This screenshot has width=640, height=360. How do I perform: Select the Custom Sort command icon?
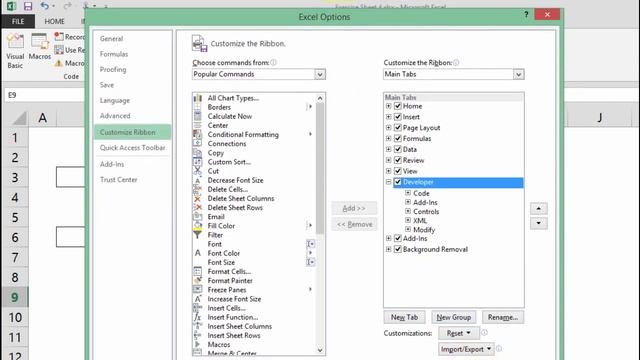tap(198, 162)
